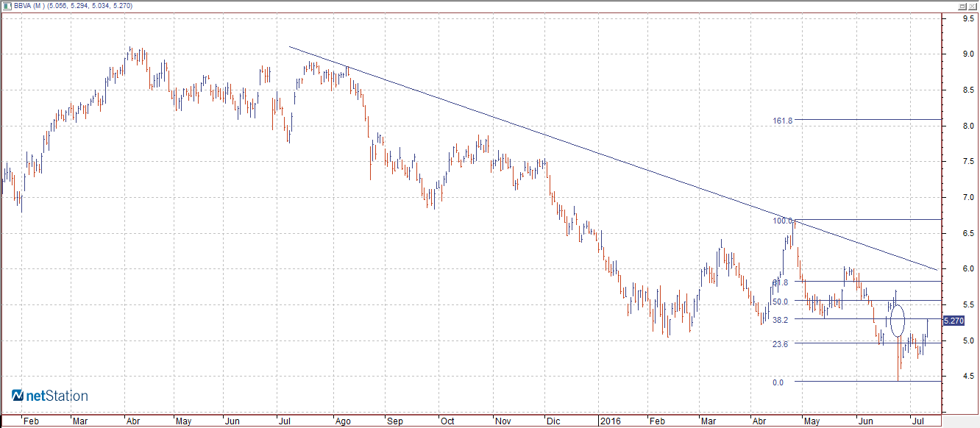Click the 9.5 value on price axis

(x=969, y=18)
